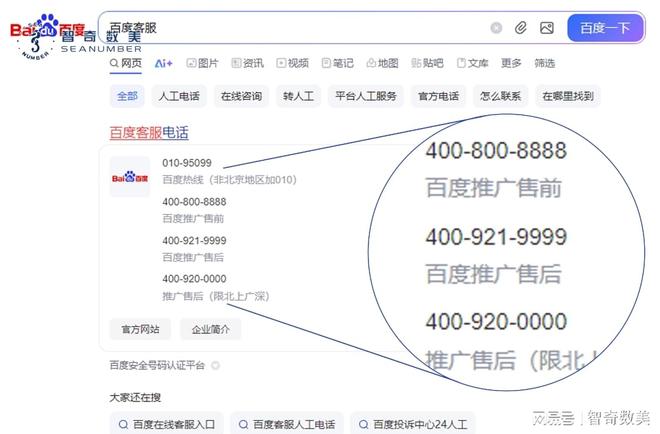This screenshot has width=660, height=434.
Task: Open the Ai+ search tab
Action: coord(163,63)
